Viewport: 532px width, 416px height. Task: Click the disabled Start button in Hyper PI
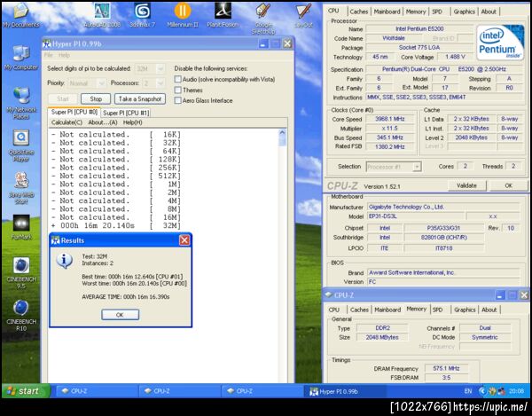point(63,98)
